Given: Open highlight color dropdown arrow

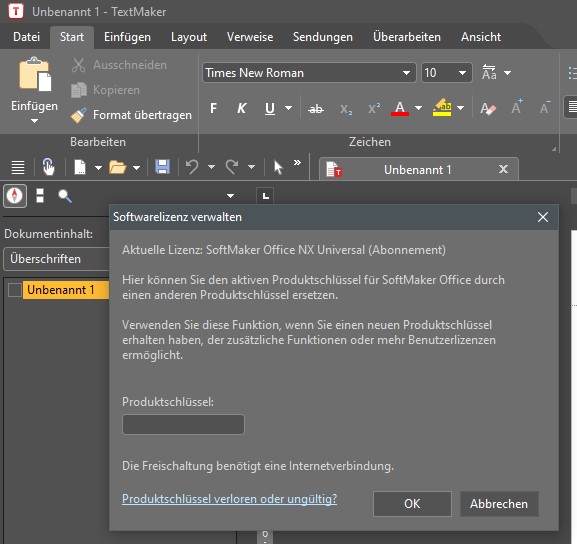Looking at the screenshot, I should (460, 108).
